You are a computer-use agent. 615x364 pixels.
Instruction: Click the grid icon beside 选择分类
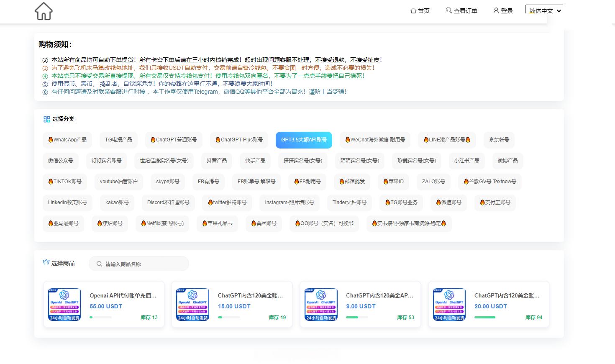(46, 119)
